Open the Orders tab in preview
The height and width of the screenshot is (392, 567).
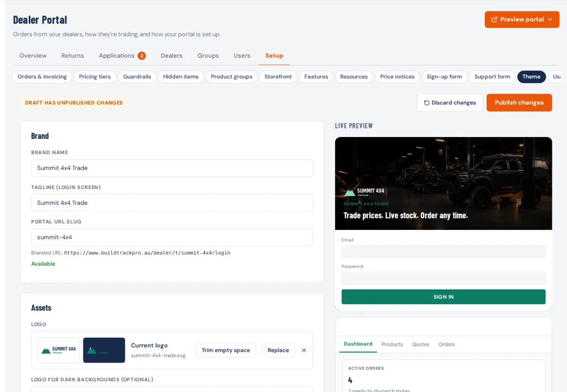pos(447,344)
